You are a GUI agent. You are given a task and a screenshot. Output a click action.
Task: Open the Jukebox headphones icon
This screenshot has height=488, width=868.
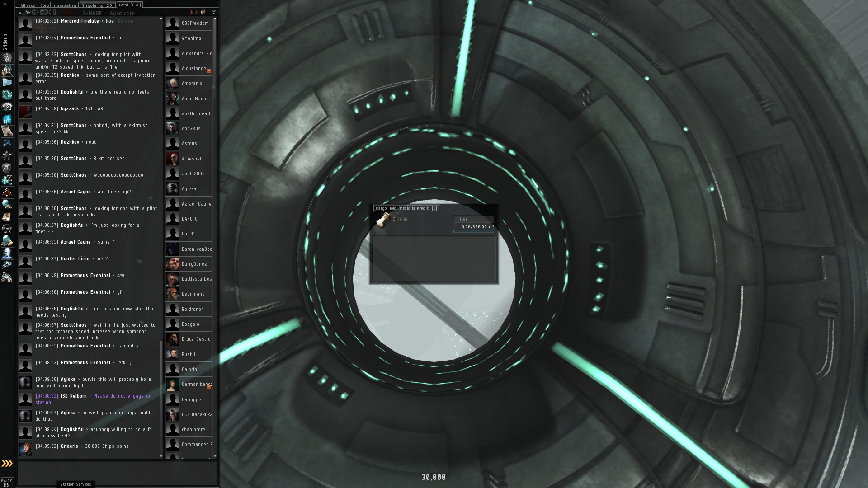[7, 229]
